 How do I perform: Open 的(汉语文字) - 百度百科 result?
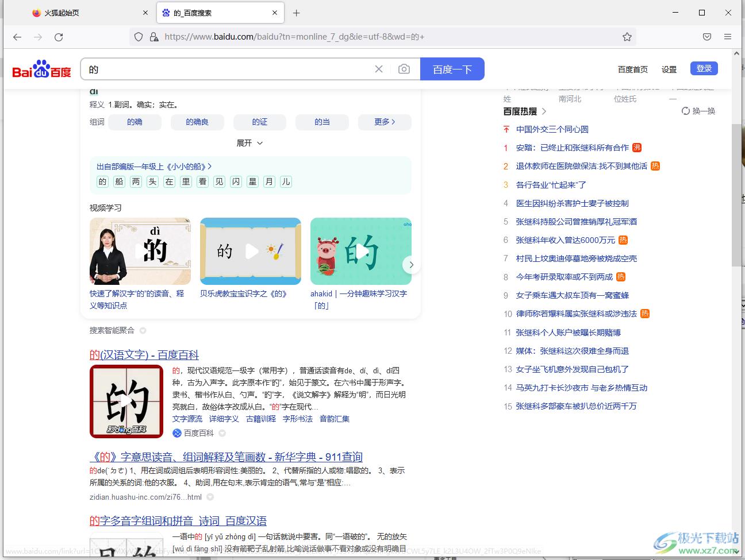click(x=144, y=355)
